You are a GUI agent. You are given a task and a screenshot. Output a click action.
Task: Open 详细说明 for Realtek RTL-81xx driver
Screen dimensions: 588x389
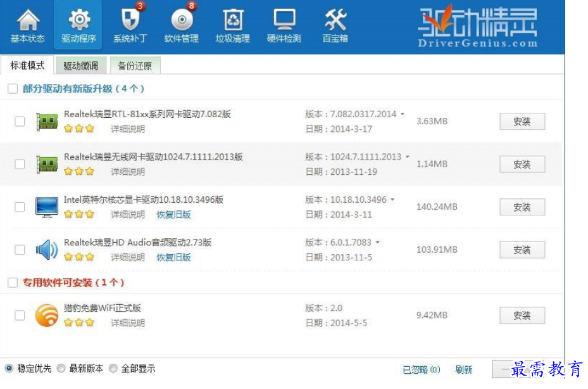click(x=127, y=129)
